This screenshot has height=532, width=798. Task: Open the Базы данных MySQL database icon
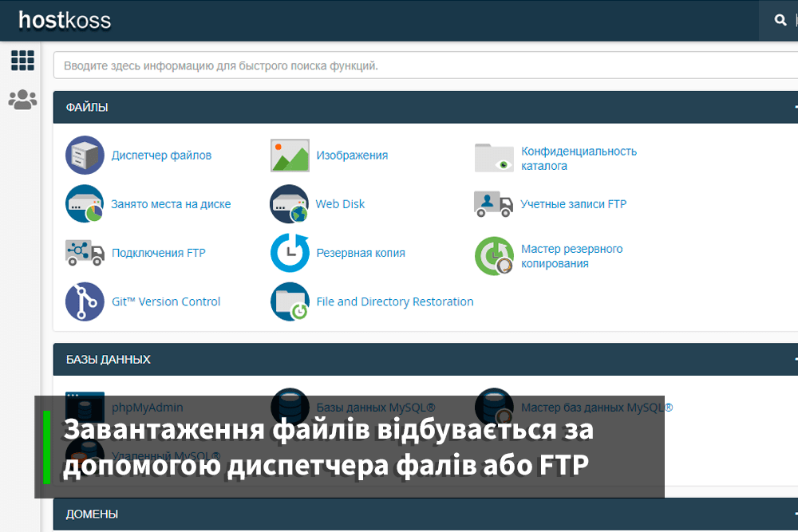pyautogui.click(x=290, y=408)
